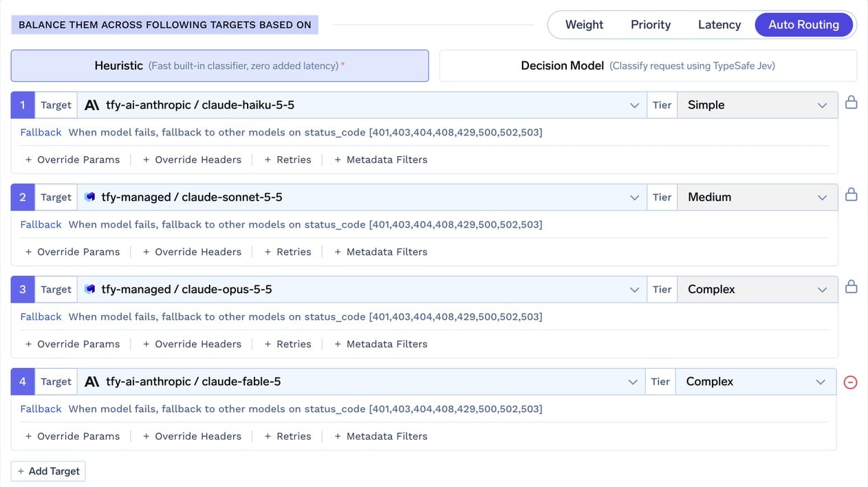Add Override Headers for claude-fable-5 target
The image size is (868, 487).
pos(192,436)
